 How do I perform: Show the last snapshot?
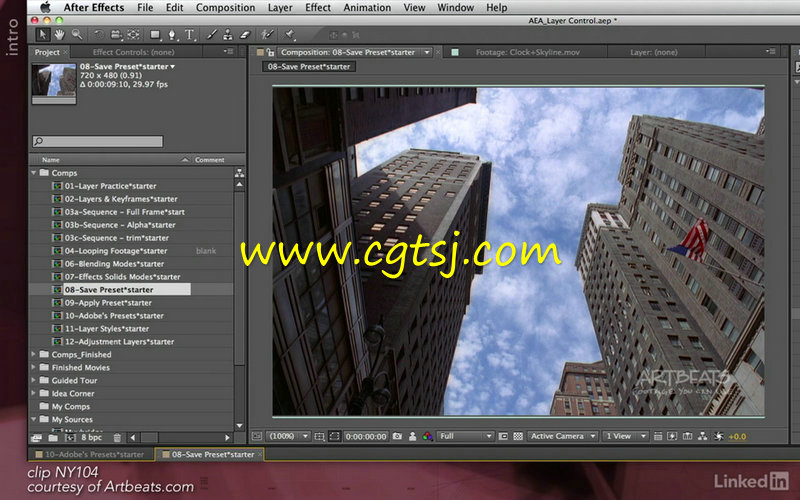[x=412, y=436]
